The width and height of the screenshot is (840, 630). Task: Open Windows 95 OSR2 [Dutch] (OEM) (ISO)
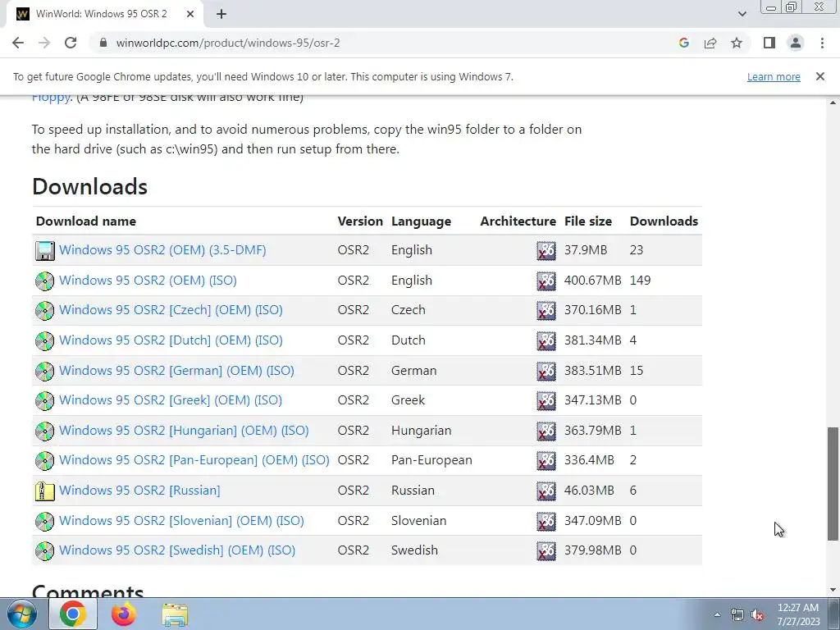(x=171, y=340)
